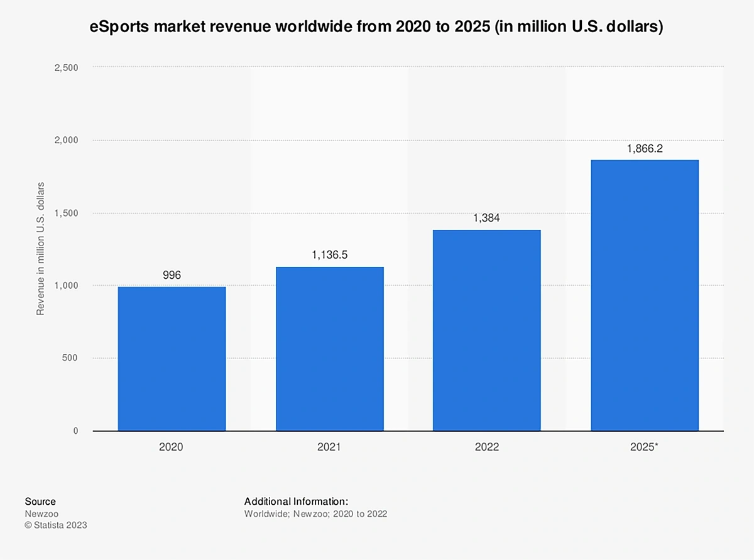
Task: Click the © Statista 2023 copyright text
Action: [x=55, y=525]
